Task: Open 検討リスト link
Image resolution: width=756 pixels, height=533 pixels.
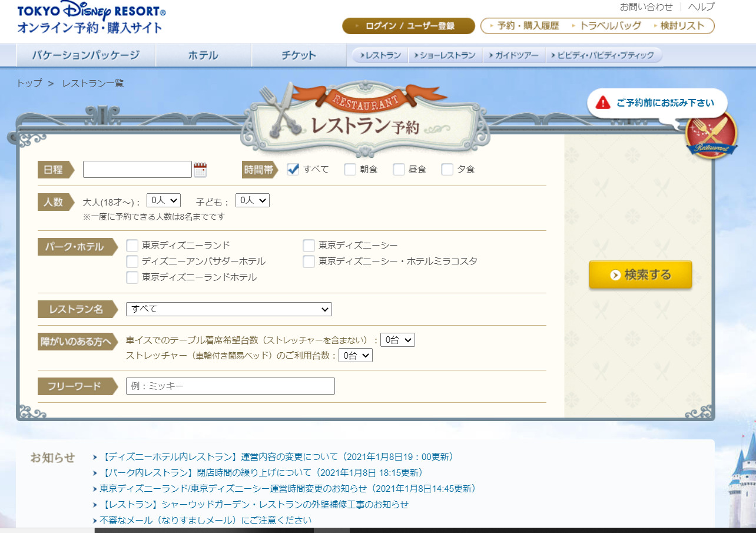Action: click(679, 26)
